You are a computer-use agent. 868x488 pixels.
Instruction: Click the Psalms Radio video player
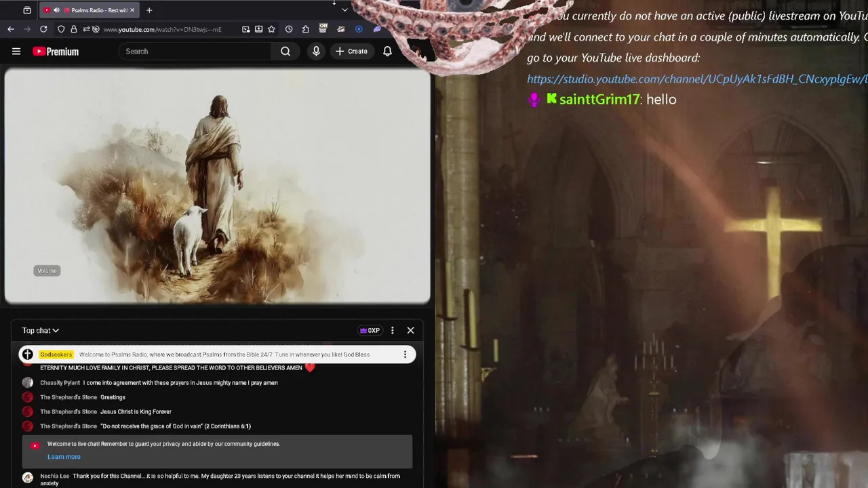point(217,185)
